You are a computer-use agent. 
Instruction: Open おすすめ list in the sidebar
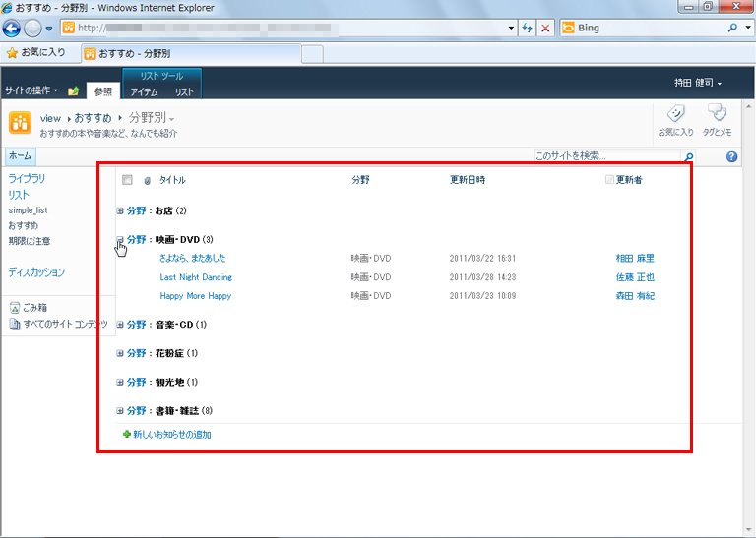click(x=24, y=225)
